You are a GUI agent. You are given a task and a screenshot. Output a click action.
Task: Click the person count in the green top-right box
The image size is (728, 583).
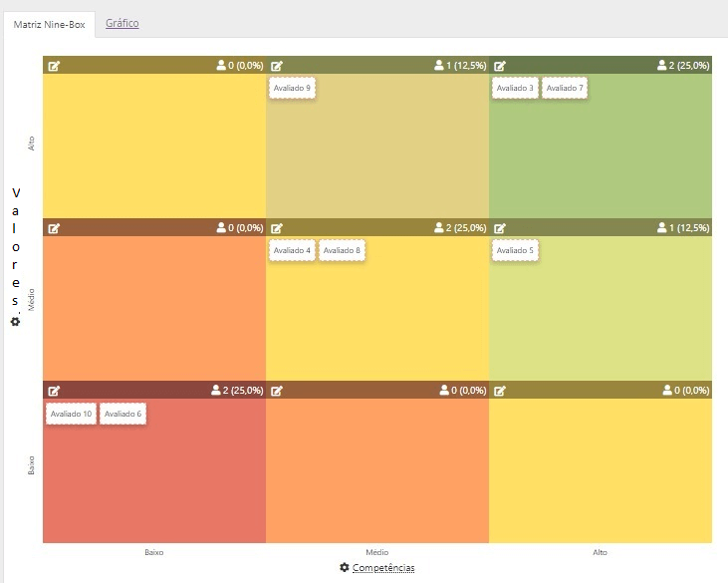tap(683, 66)
